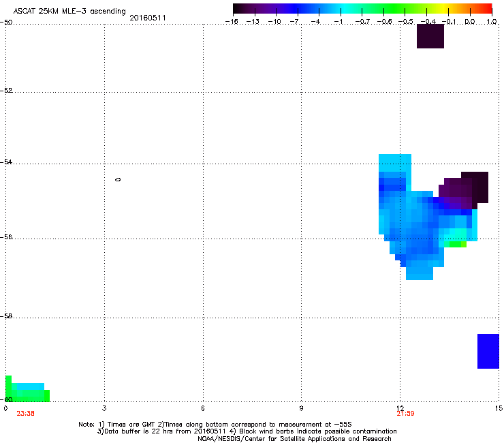The height and width of the screenshot is (443, 504).
Task: Click the color bar label '-0.7'
Action: tap(362, 22)
